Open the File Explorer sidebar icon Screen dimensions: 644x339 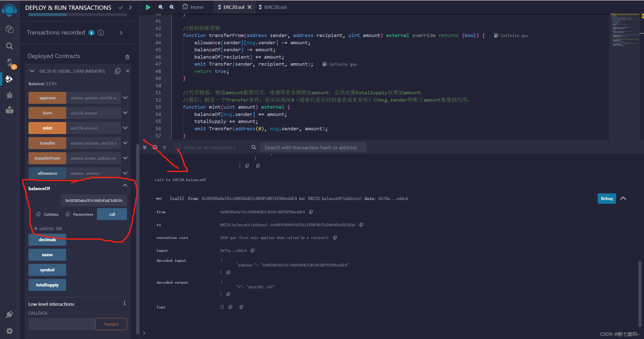[10, 29]
